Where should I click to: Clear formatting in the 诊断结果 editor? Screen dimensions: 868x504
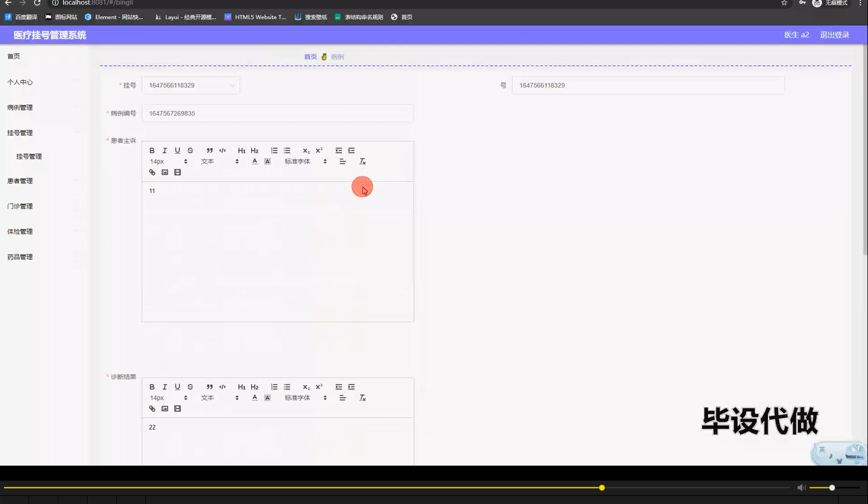[362, 398]
